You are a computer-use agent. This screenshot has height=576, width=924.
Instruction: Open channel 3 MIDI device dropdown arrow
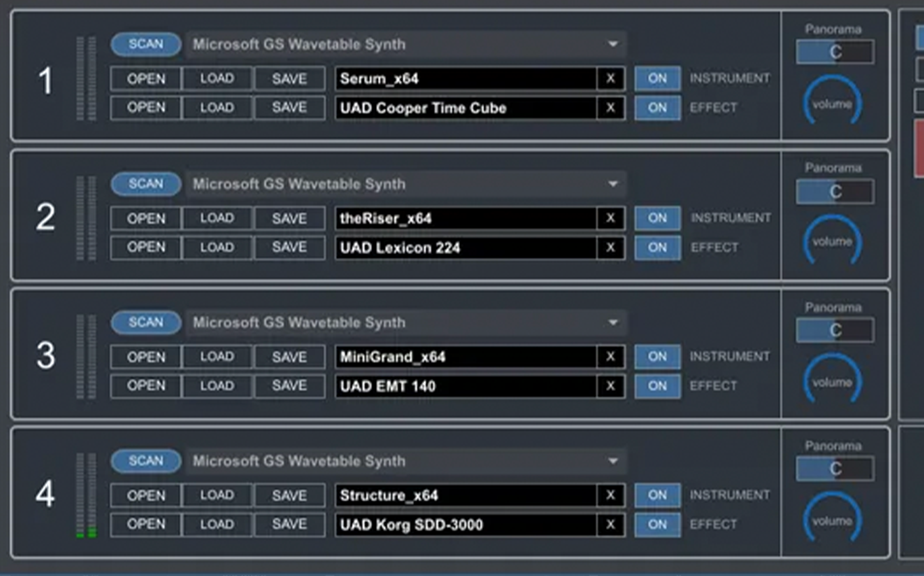point(612,322)
